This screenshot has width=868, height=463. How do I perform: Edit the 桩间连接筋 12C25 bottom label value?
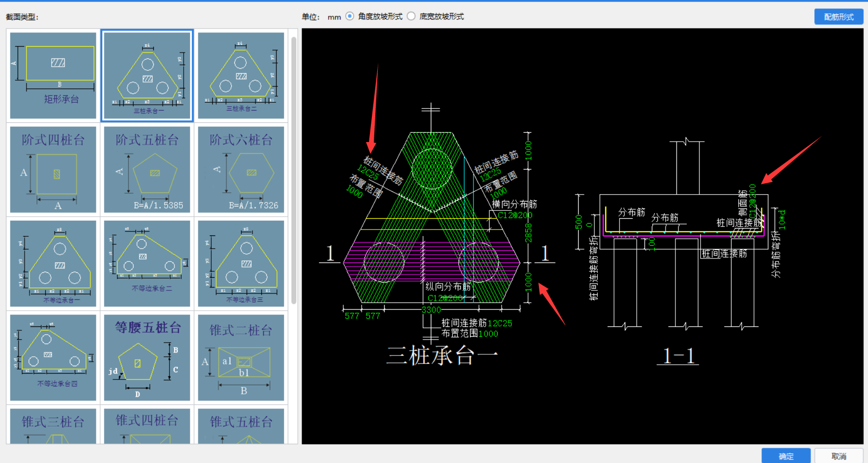(500, 323)
